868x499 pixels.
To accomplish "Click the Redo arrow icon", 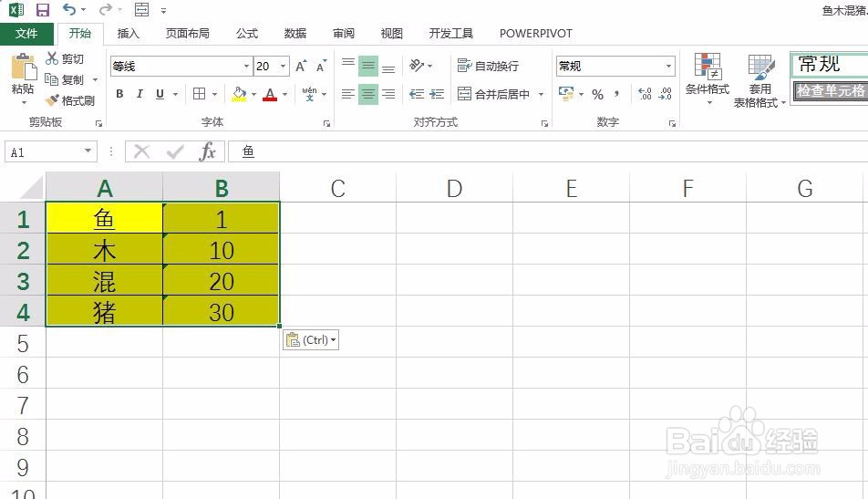I will [105, 9].
